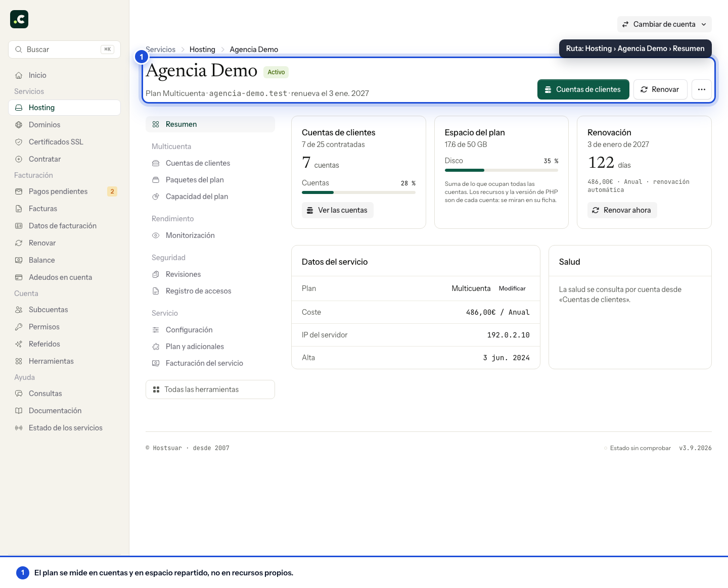The width and height of the screenshot is (728, 588).
Task: Click the Revisiones icon
Action: coord(156,274)
